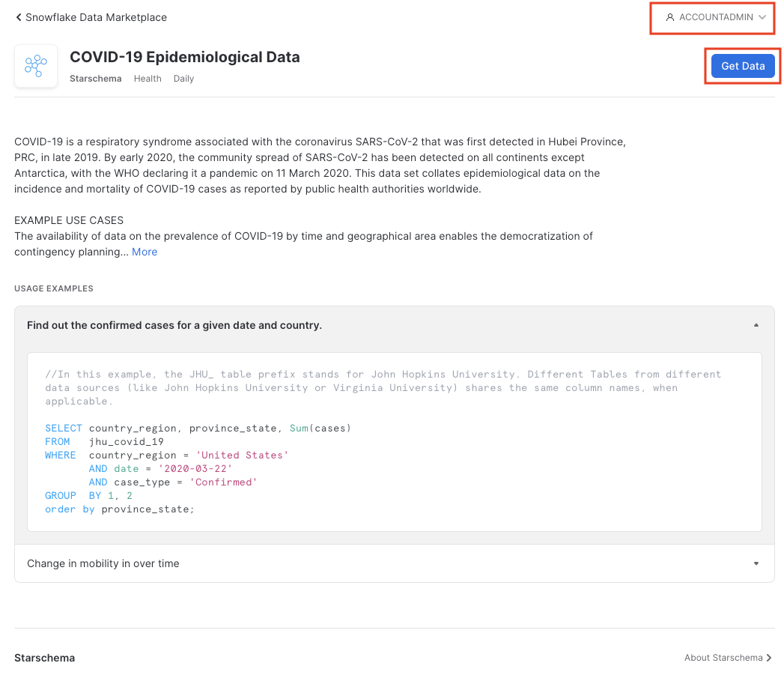Select the Health category tag

click(148, 79)
